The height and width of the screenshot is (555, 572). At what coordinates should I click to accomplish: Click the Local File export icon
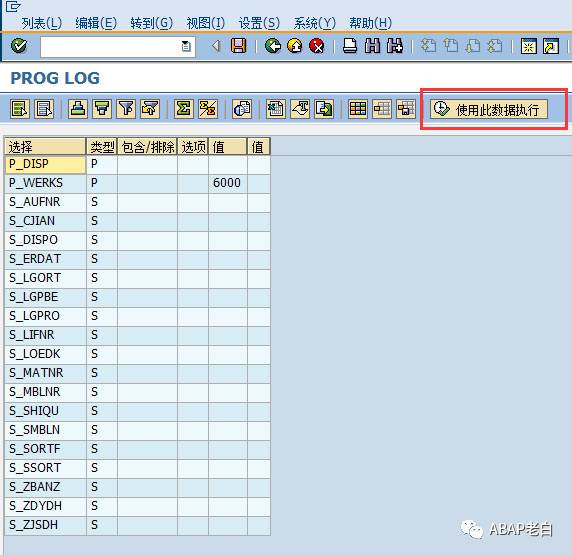[324, 109]
